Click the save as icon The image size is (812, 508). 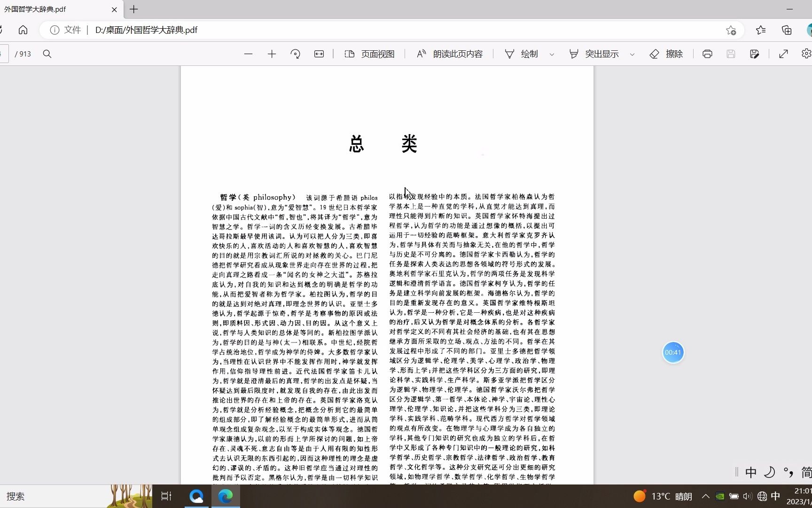click(755, 54)
